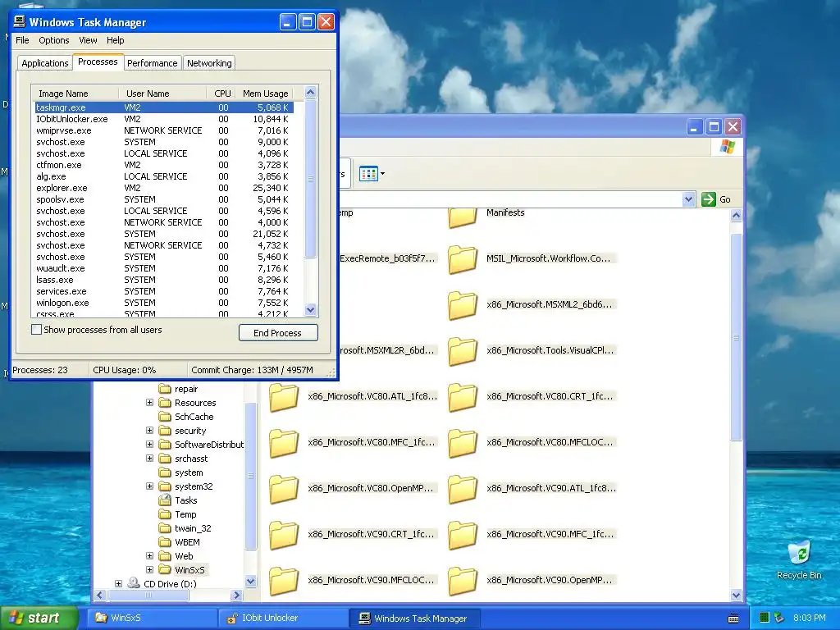Image resolution: width=840 pixels, height=630 pixels.
Task: Open the x86_Microsoft.VC80.OpenMP... folder icon
Action: [284, 490]
